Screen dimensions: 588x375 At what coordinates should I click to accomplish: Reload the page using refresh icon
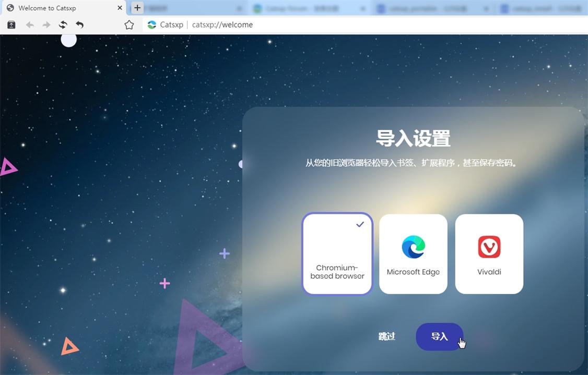63,25
